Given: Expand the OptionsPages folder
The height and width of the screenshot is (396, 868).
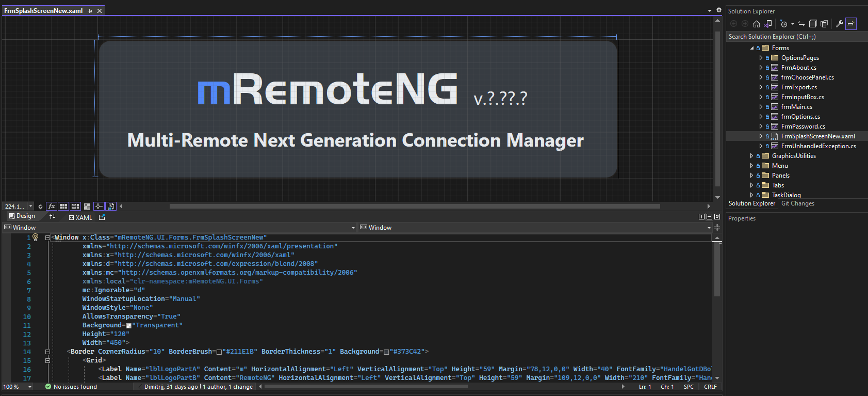Looking at the screenshot, I should click(x=761, y=58).
